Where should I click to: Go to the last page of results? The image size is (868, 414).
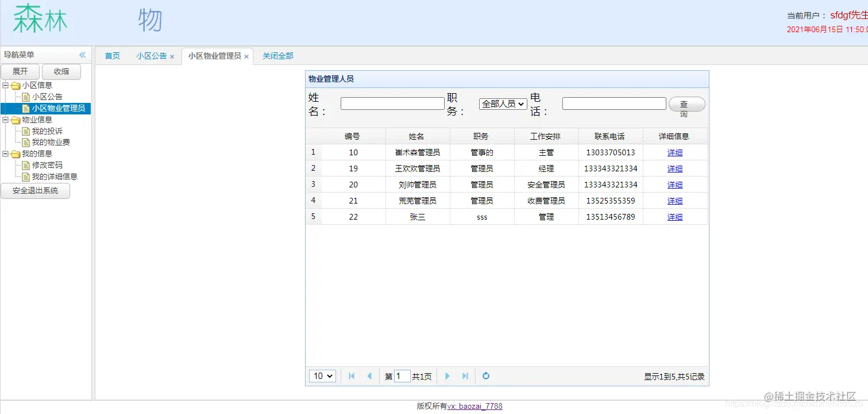tap(465, 376)
